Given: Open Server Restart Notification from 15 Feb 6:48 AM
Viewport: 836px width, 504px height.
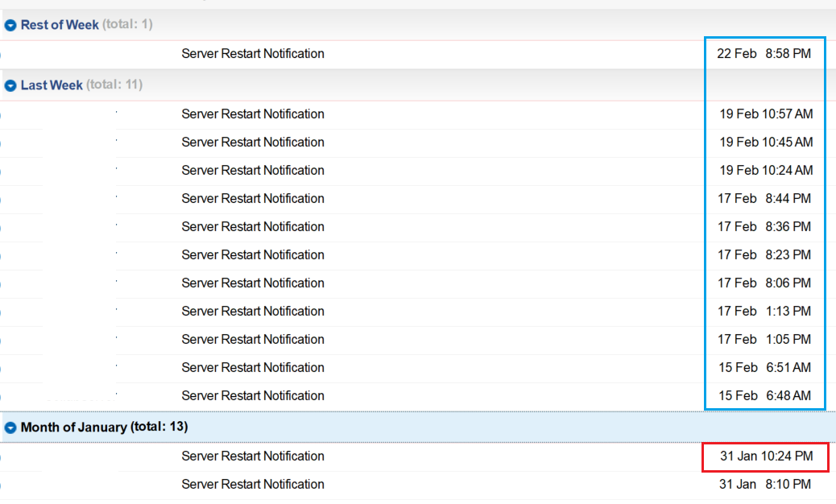Looking at the screenshot, I should coord(253,396).
